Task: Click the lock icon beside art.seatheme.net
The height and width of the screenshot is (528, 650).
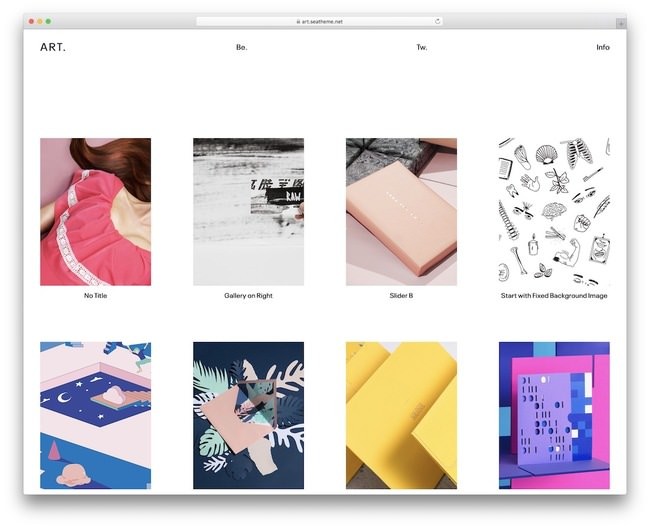Action: tap(298, 22)
